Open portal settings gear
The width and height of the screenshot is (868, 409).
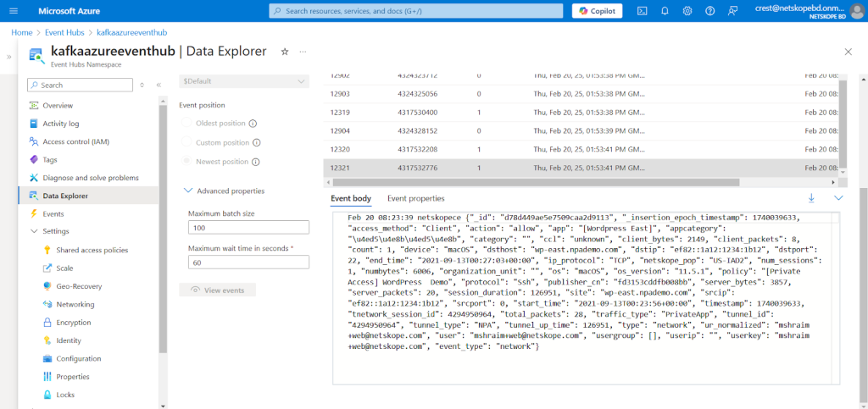pyautogui.click(x=687, y=11)
